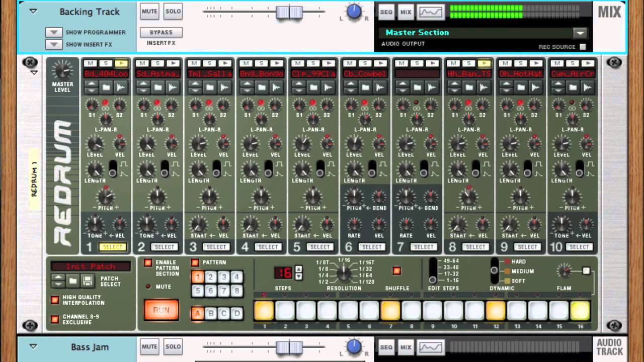Mute the Backing Track
644x362 pixels.
tap(149, 11)
